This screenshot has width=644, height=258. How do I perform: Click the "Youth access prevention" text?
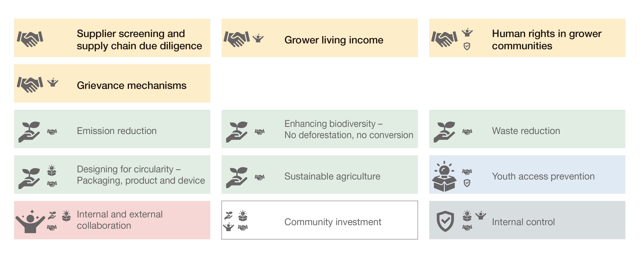click(543, 176)
